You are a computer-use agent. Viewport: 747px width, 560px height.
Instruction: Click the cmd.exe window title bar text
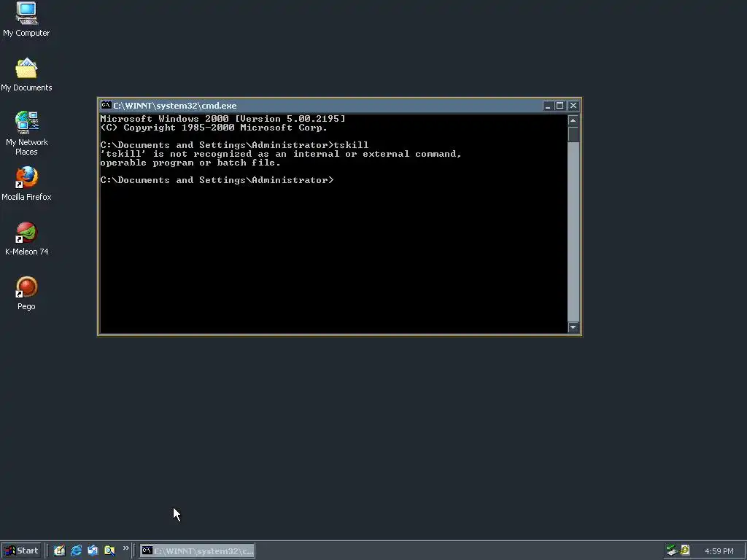click(175, 106)
